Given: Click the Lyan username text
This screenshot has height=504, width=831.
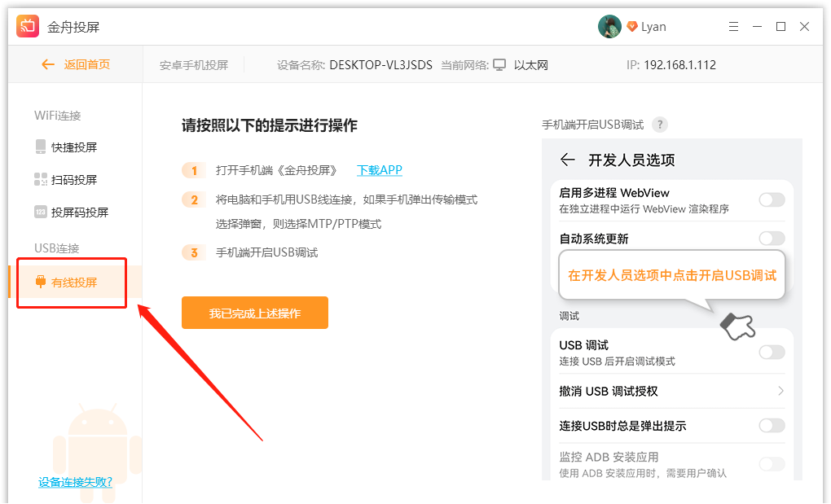Looking at the screenshot, I should pos(653,27).
